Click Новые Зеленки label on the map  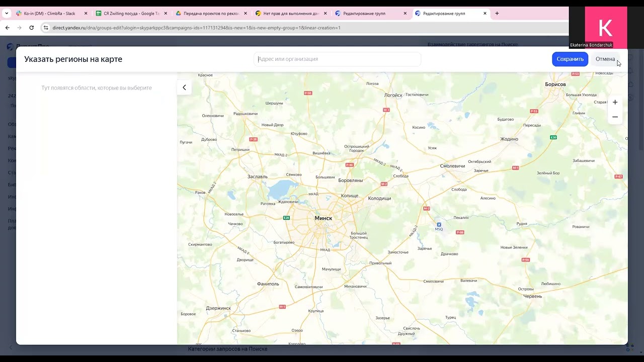(x=514, y=247)
